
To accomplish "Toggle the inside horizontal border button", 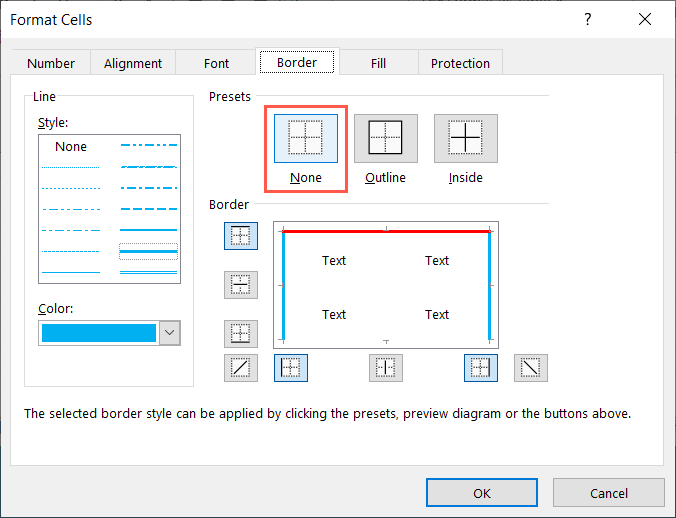I will point(241,285).
